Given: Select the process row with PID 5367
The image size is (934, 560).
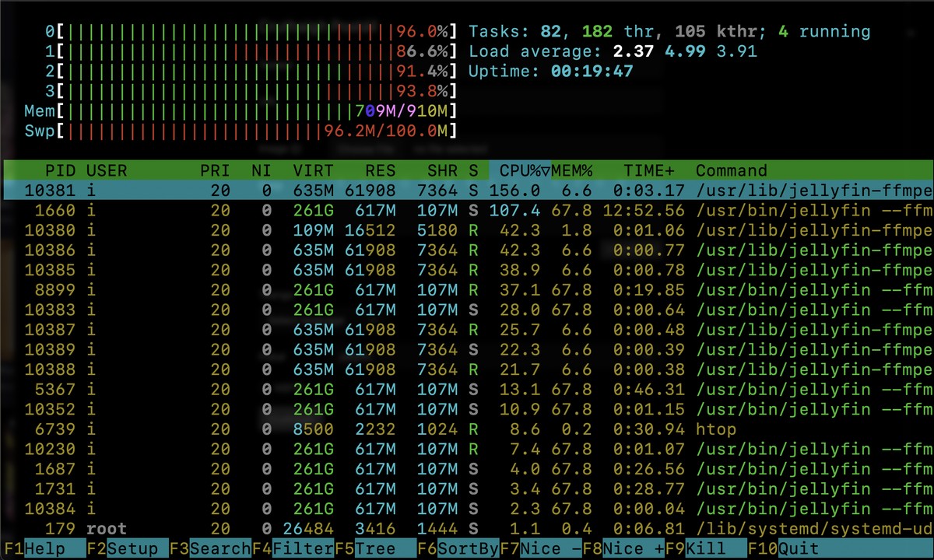Looking at the screenshot, I should tap(467, 389).
